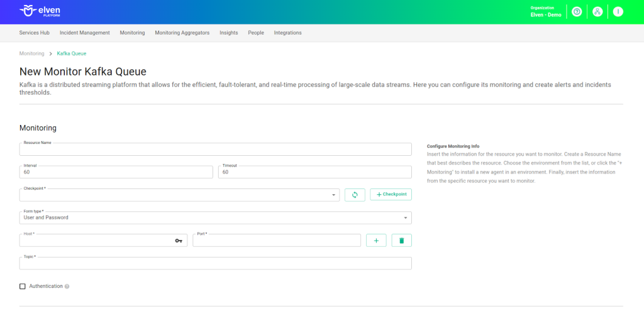Click the key icon in Host field
The image size is (644, 316).
[179, 241]
